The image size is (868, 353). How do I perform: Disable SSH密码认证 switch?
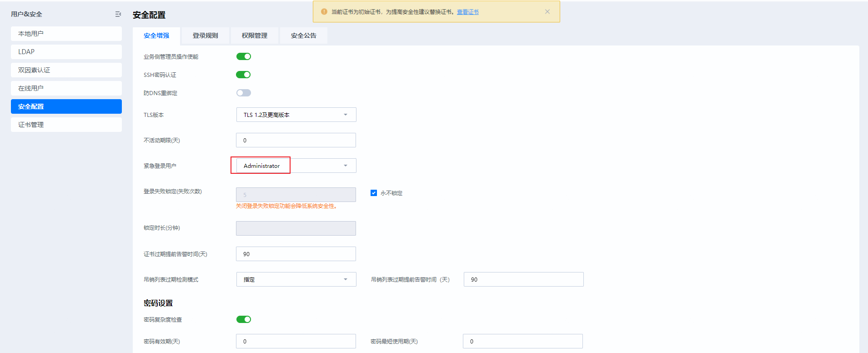point(244,75)
